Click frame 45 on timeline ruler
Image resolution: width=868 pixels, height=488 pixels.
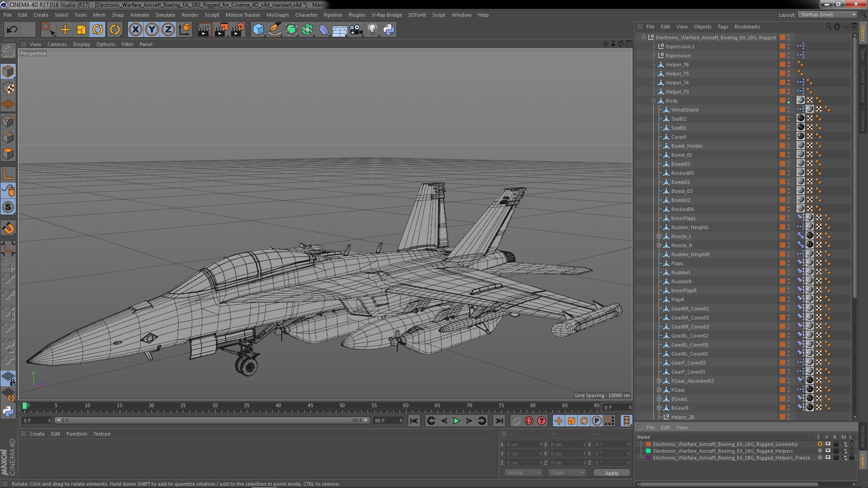click(310, 406)
